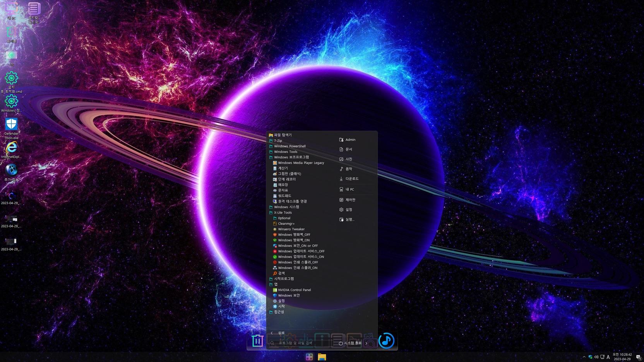Expand the 7-Zip folder
Image resolution: width=644 pixels, height=362 pixels.
click(x=275, y=141)
